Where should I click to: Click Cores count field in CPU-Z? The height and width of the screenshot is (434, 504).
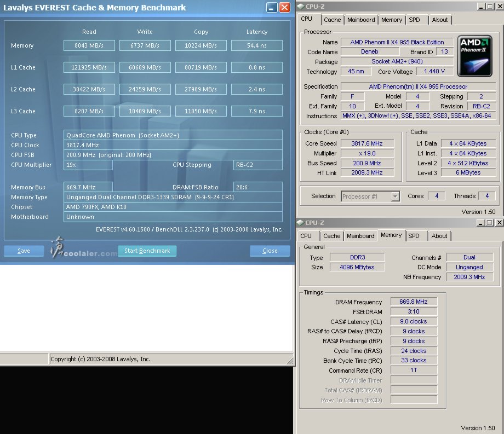(437, 196)
